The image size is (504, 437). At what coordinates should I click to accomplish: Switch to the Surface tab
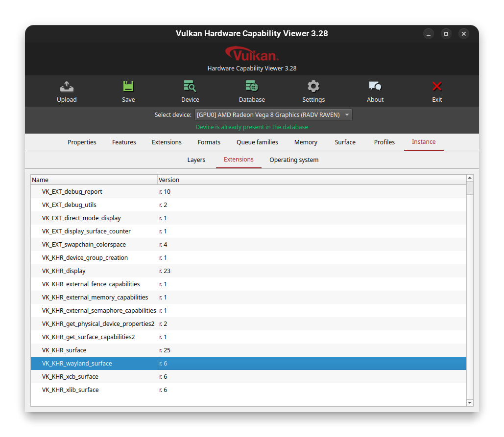click(345, 142)
